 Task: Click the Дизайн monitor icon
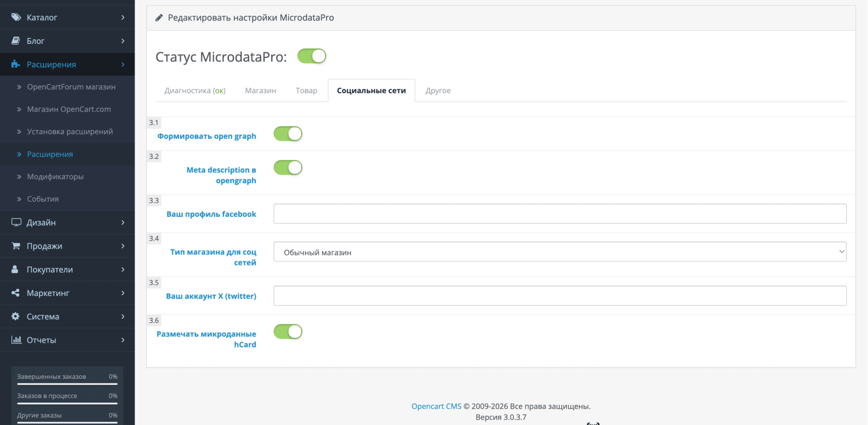coord(16,222)
